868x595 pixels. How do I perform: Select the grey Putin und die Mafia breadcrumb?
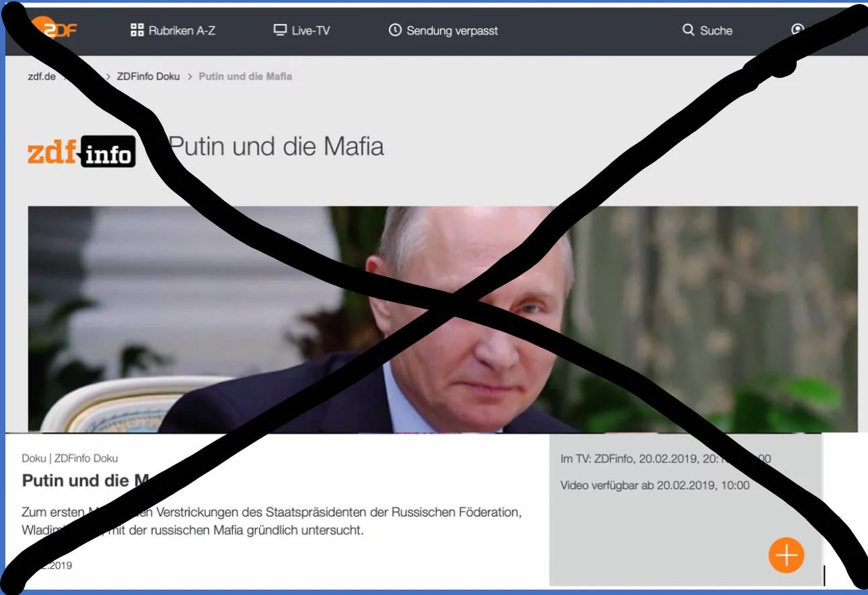(x=246, y=76)
